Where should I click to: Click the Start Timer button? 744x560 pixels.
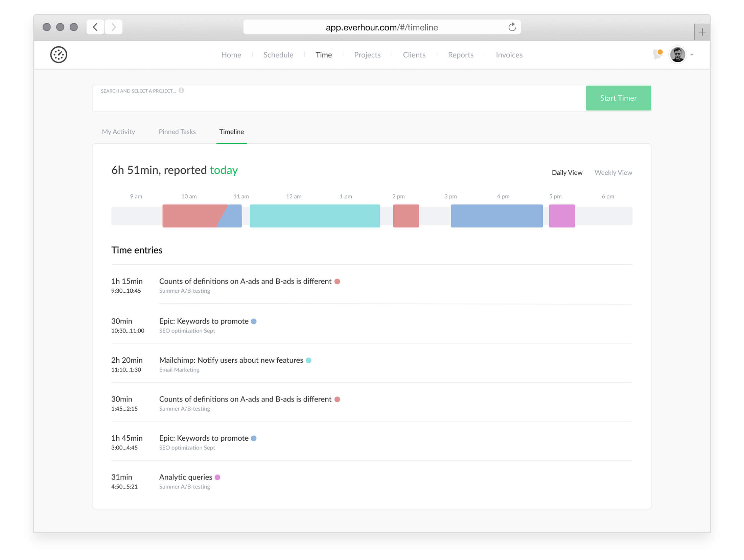click(x=618, y=98)
